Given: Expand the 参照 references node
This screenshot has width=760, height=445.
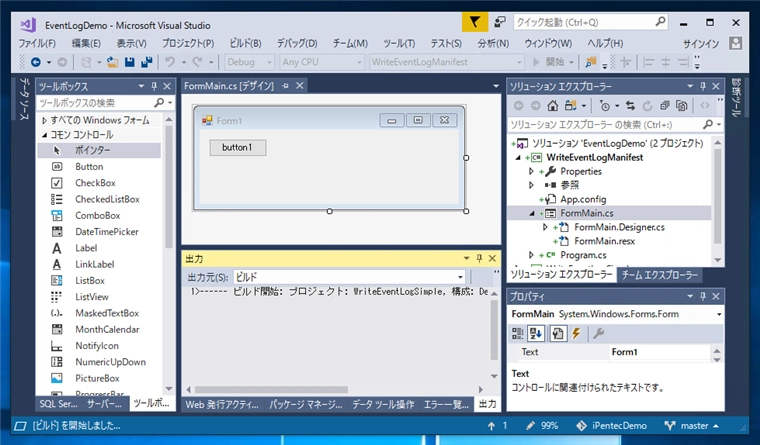Looking at the screenshot, I should (532, 185).
